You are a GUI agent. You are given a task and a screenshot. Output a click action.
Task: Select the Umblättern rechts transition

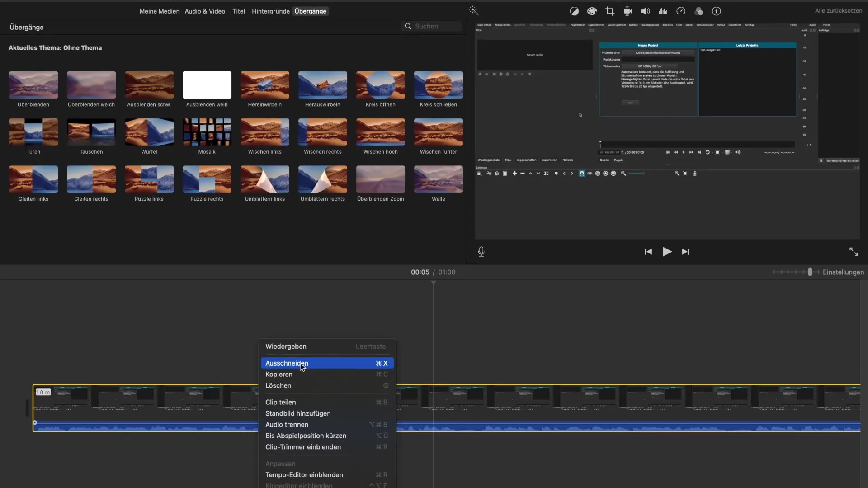pos(323,179)
